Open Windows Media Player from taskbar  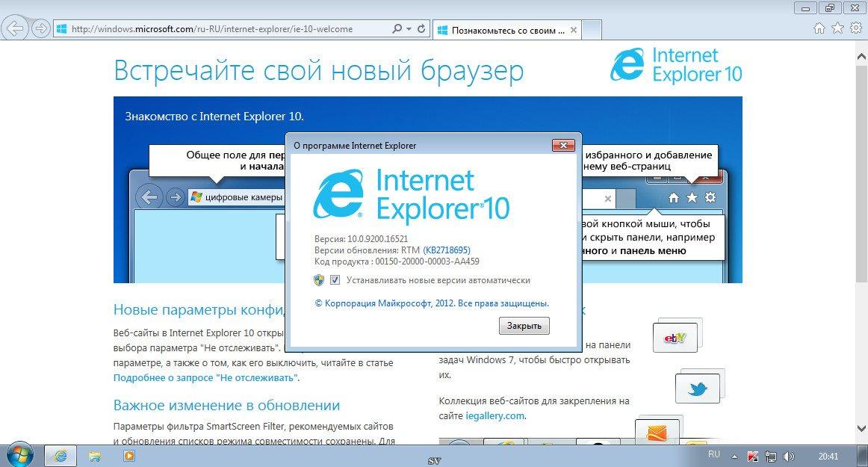pyautogui.click(x=128, y=455)
